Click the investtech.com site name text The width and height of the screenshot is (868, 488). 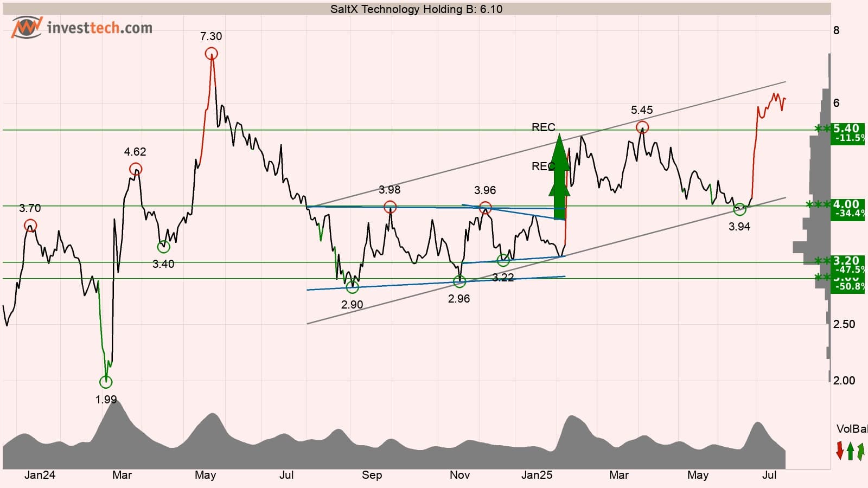[100, 28]
